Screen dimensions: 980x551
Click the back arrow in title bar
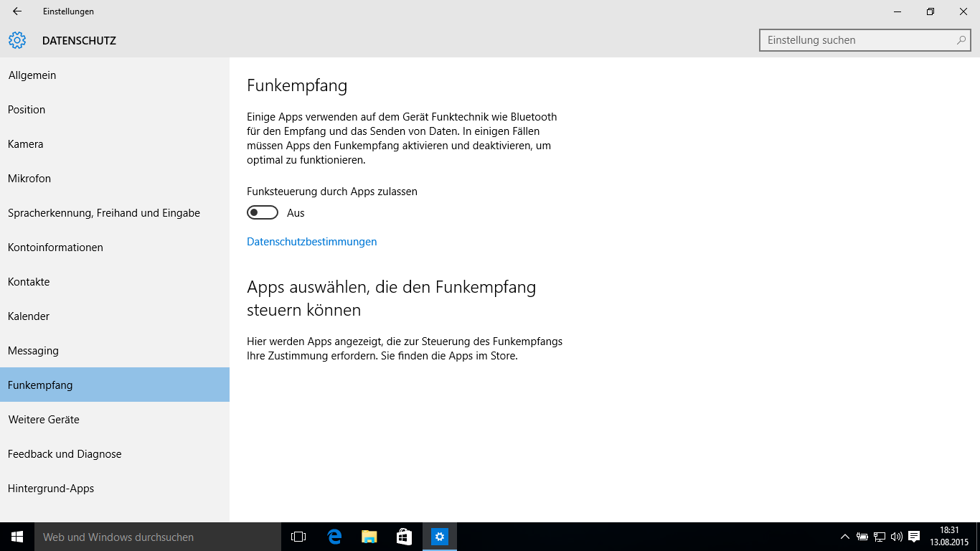17,11
